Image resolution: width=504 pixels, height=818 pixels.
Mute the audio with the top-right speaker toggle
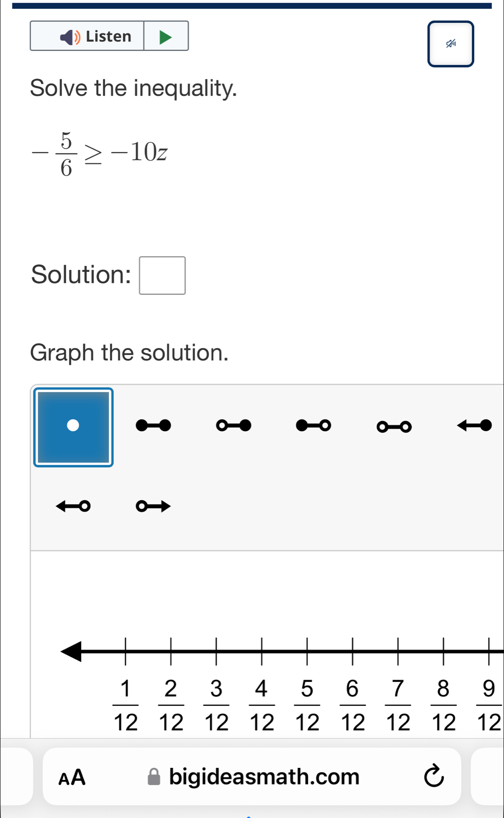(x=450, y=44)
